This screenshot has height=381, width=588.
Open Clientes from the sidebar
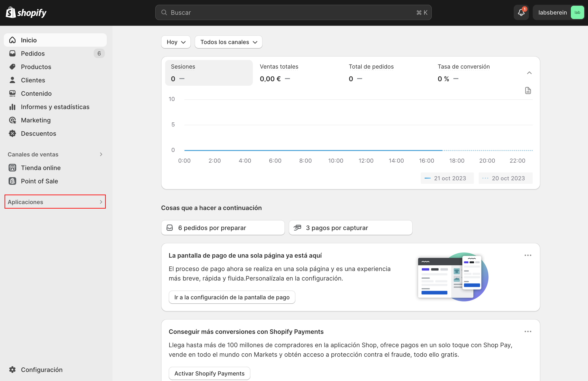33,80
